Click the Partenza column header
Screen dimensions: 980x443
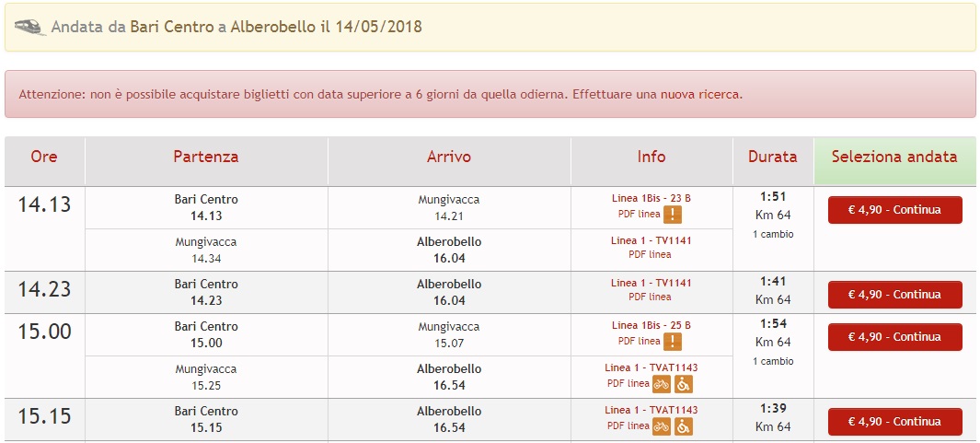click(x=206, y=157)
